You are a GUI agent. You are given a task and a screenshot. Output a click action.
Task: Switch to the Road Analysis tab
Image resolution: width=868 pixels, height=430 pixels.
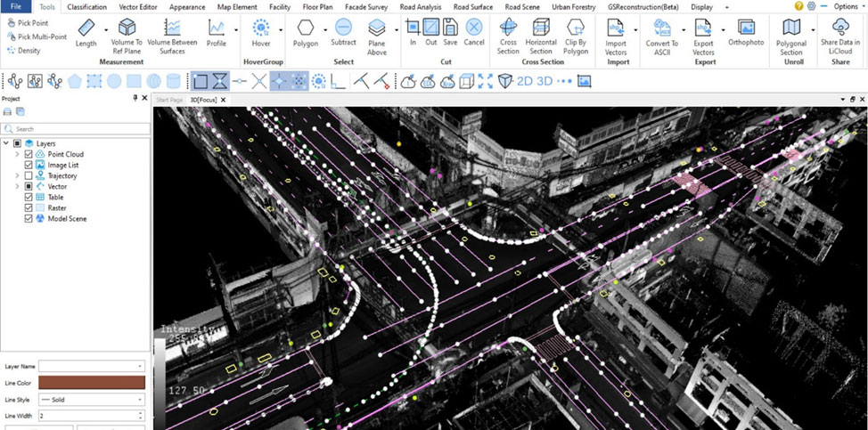(421, 6)
